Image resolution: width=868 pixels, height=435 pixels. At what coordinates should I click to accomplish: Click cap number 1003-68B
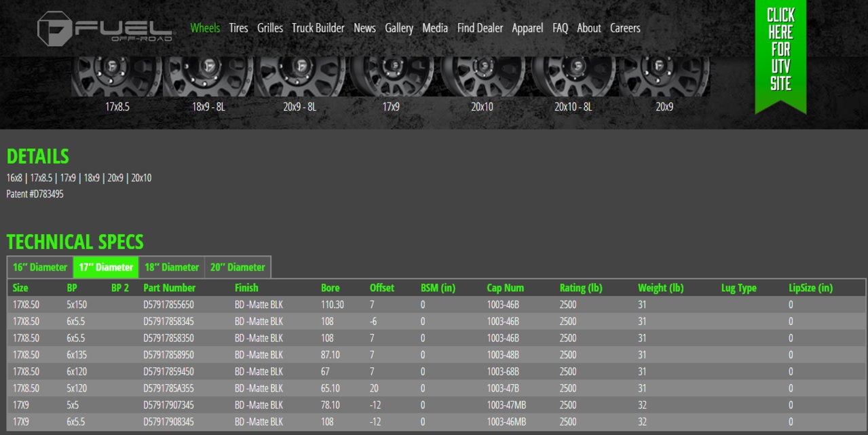click(x=503, y=371)
